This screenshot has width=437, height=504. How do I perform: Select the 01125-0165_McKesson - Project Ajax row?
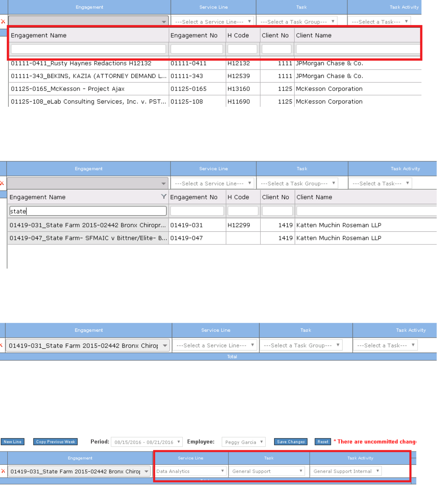coord(215,89)
